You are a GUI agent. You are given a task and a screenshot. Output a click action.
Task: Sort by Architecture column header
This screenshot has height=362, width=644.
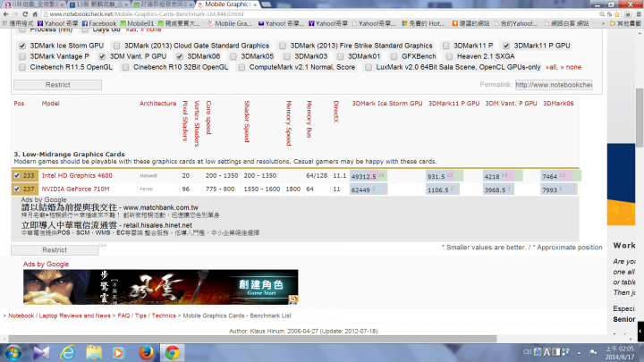point(157,104)
